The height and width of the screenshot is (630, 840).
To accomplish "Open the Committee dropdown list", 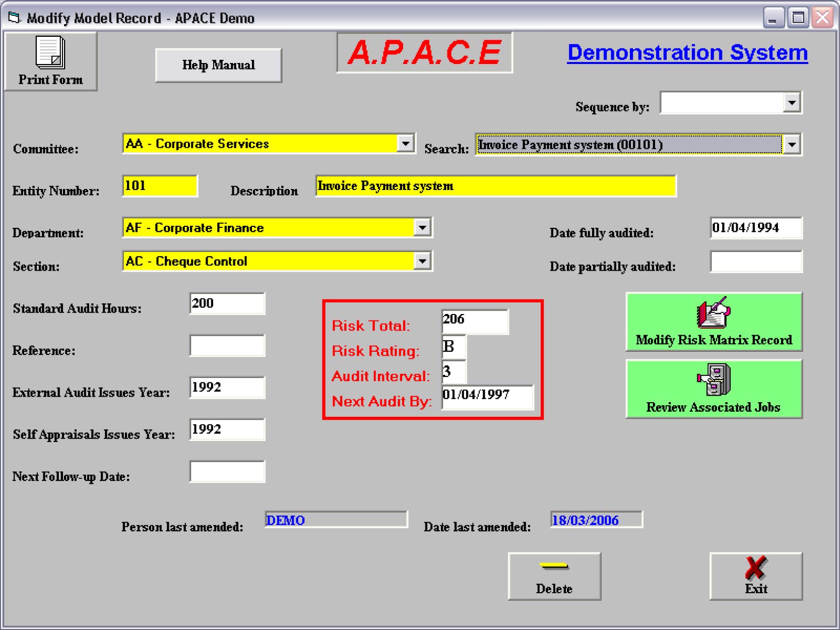I will [x=406, y=144].
